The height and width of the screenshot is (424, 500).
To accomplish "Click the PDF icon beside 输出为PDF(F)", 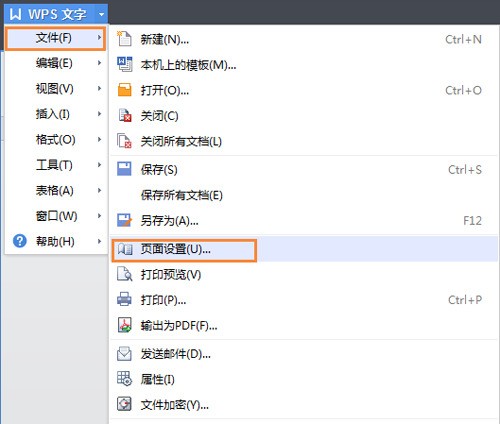I will (125, 325).
